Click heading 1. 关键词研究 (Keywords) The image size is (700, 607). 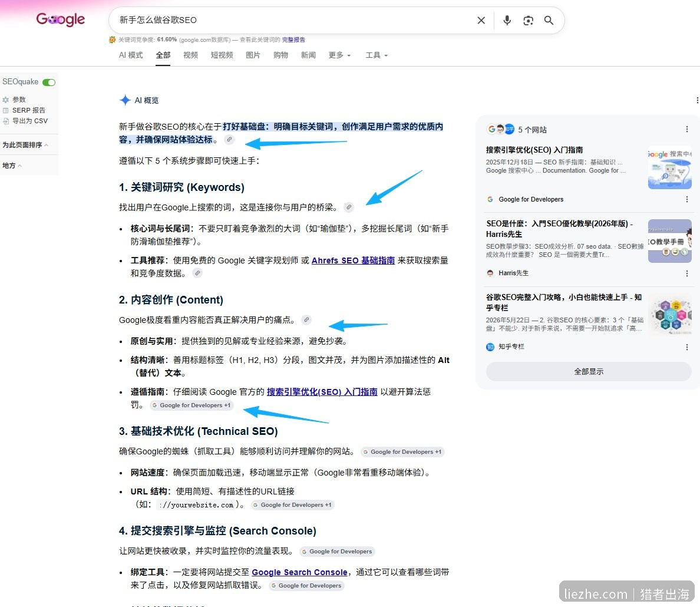click(x=181, y=187)
